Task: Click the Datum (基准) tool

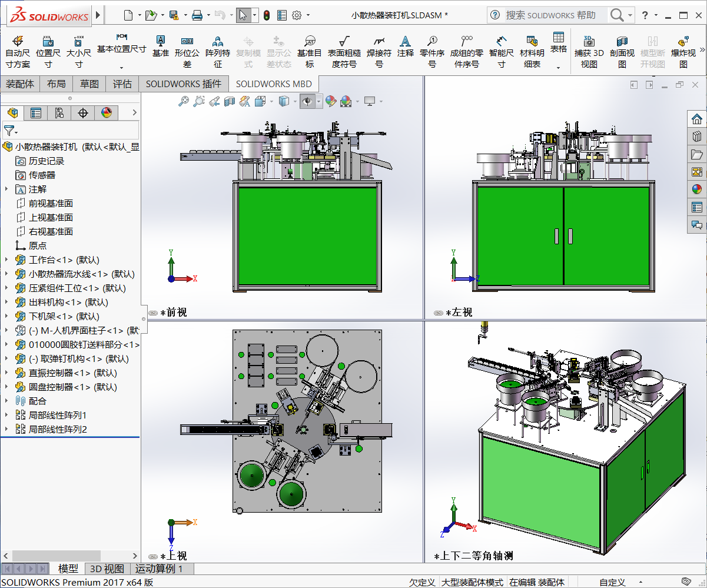Action: click(x=160, y=46)
